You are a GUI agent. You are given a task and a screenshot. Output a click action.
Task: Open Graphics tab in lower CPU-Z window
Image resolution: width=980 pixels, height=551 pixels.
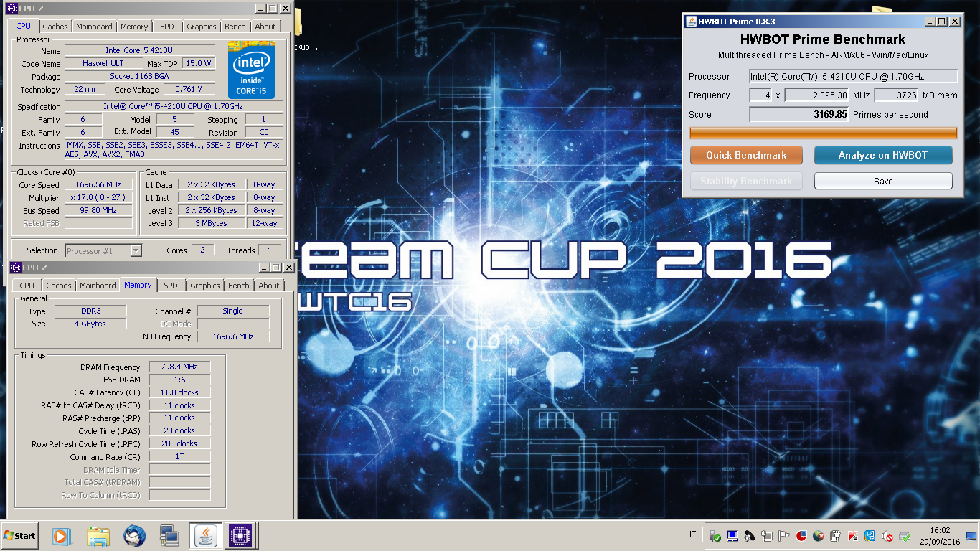(x=204, y=286)
